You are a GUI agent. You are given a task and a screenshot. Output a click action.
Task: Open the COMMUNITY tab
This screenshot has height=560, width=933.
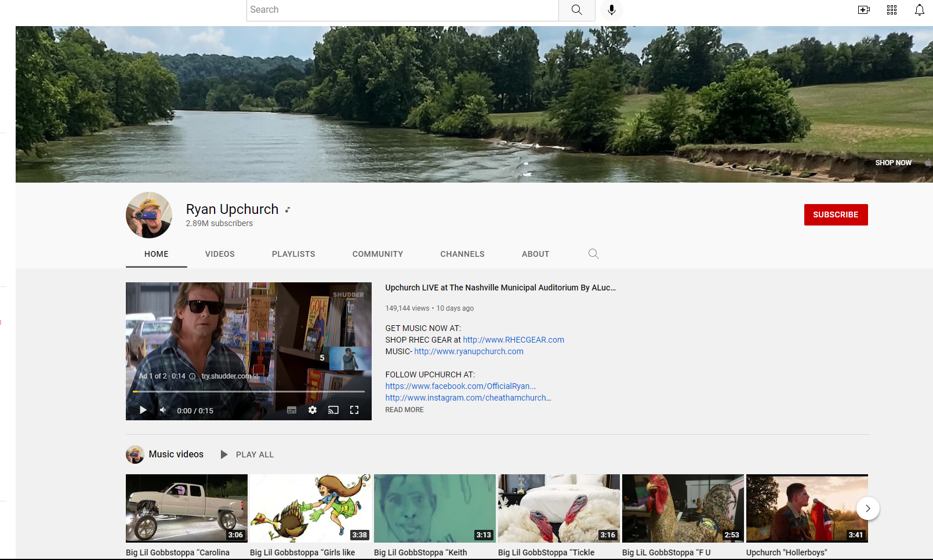tap(377, 254)
